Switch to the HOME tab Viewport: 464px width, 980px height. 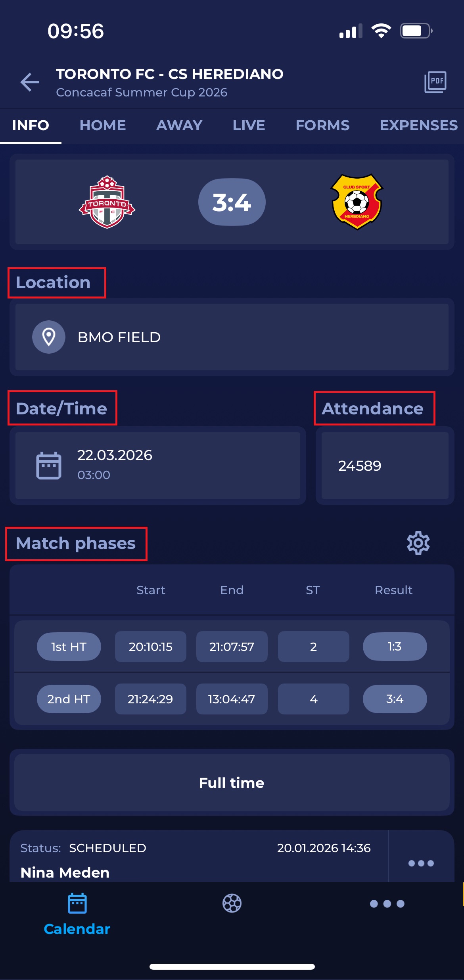103,125
